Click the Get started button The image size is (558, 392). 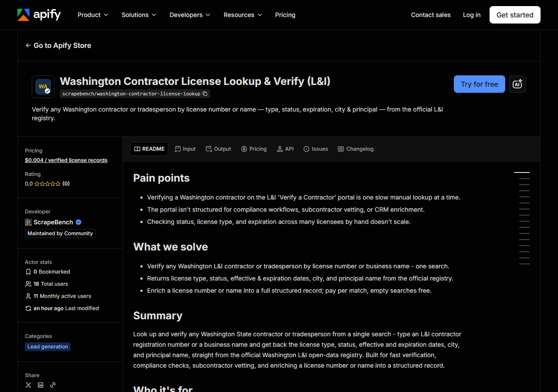515,15
